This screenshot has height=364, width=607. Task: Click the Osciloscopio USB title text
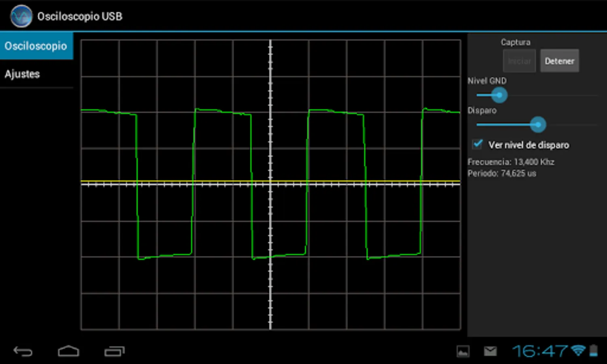[x=80, y=16]
